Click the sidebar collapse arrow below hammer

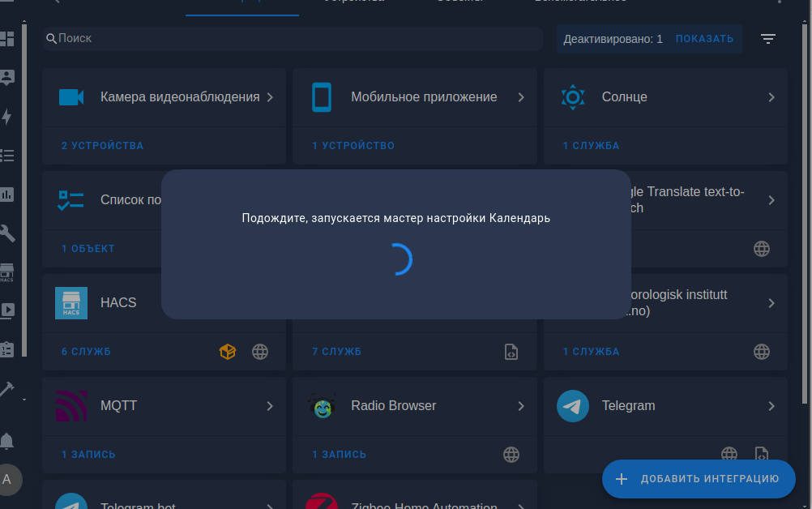24,400
